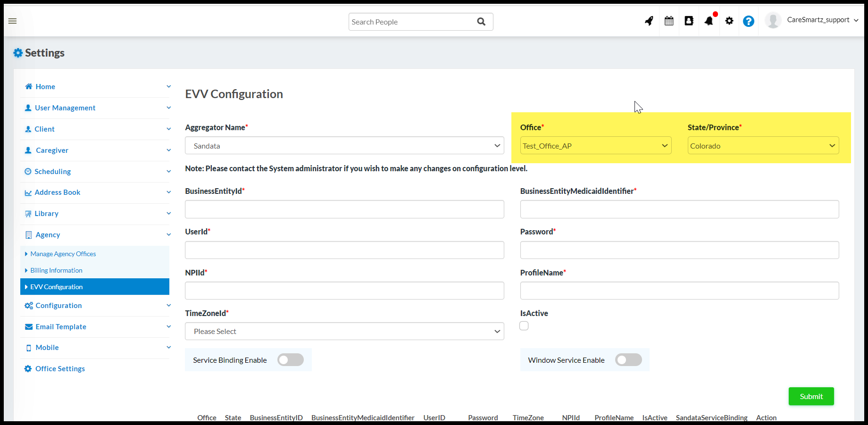Open the Aggregator Name dropdown
The width and height of the screenshot is (868, 425).
click(x=344, y=146)
